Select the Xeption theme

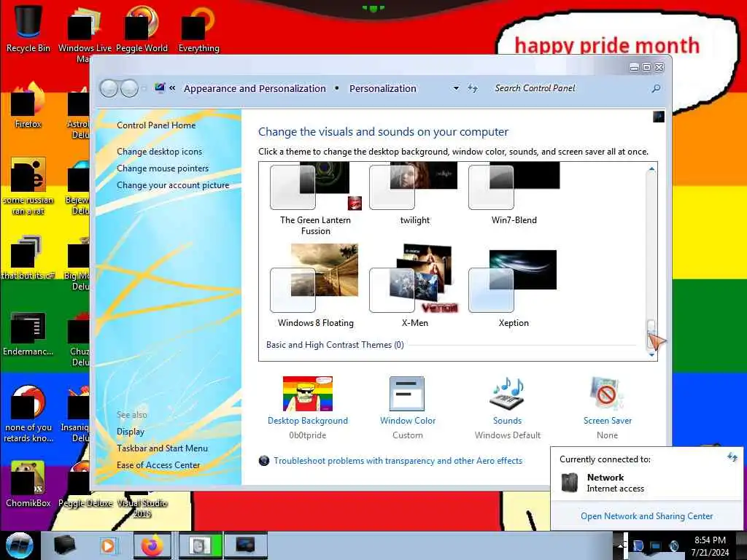click(514, 288)
